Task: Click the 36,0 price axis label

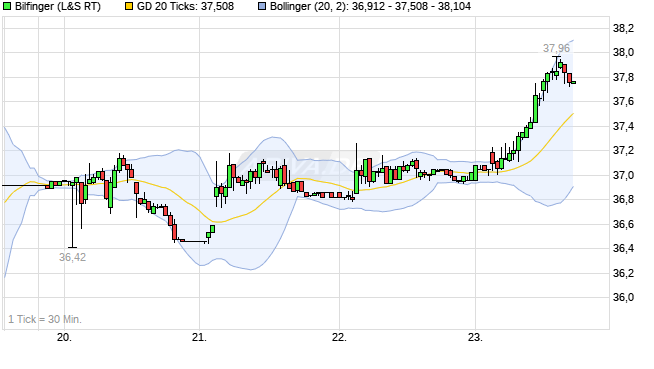Action: click(623, 298)
